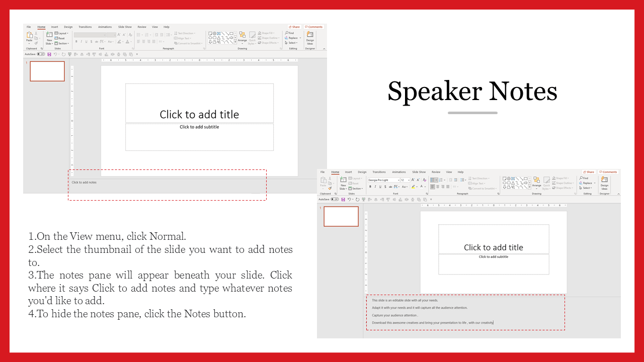Collapse the ribbon in upper-left PowerPoint window
Screen dimensions: 644x362
pos(324,49)
